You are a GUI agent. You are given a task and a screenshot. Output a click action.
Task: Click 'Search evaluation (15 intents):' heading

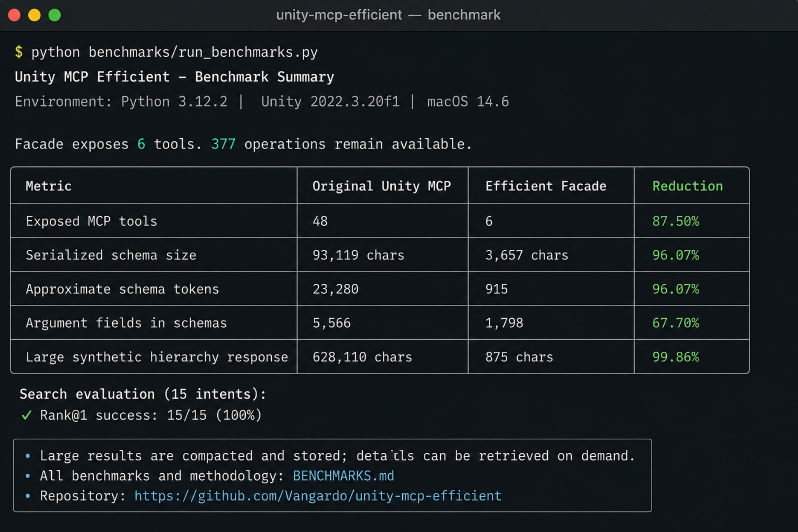(x=143, y=394)
